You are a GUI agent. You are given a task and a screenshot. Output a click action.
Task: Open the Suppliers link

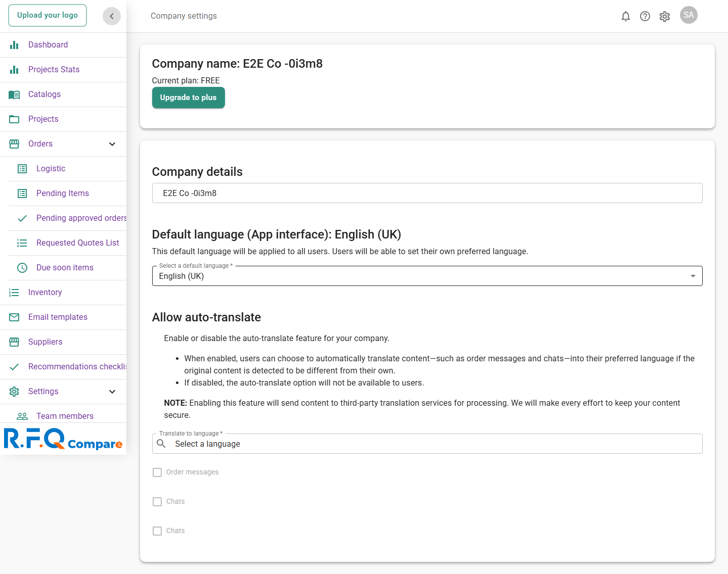tap(45, 342)
